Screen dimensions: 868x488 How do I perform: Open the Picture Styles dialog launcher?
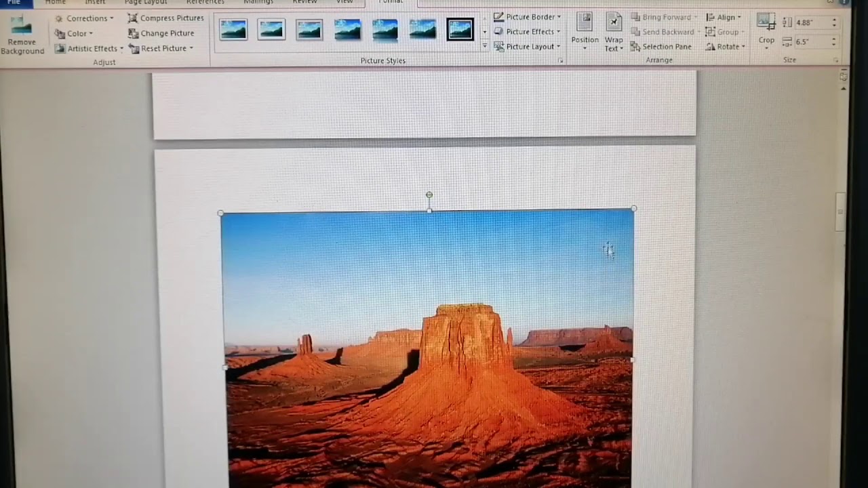tap(560, 61)
